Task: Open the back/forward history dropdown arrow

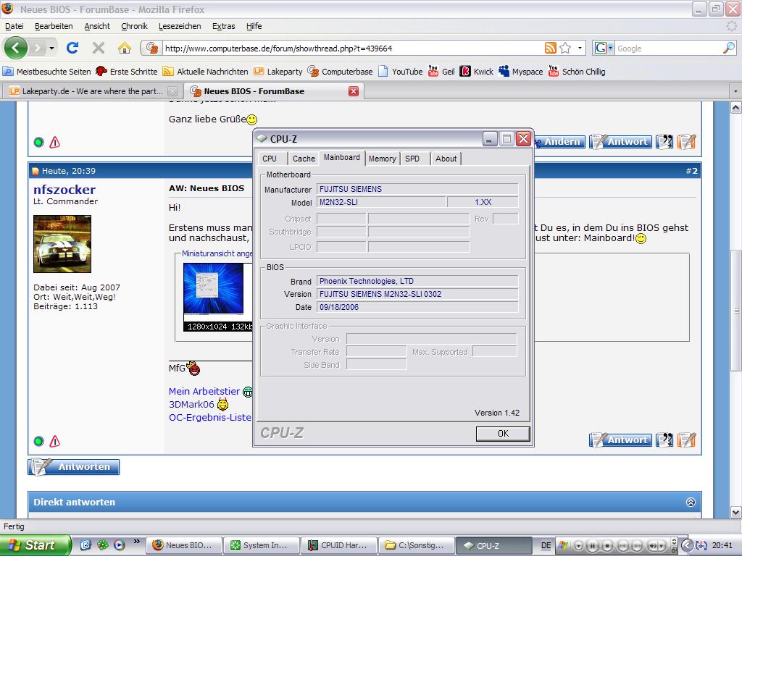Action: 51,49
